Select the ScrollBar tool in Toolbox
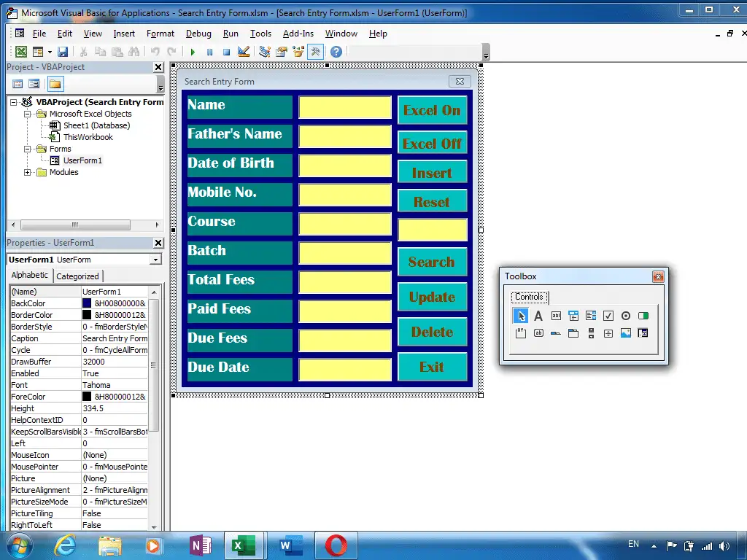747x560 pixels. point(591,332)
